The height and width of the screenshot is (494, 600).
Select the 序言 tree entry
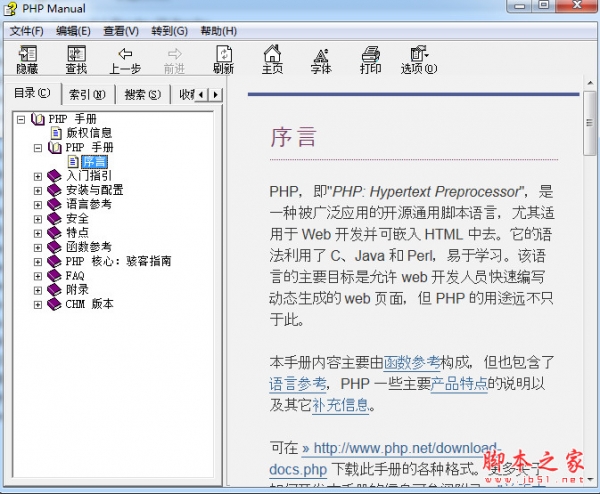(95, 161)
